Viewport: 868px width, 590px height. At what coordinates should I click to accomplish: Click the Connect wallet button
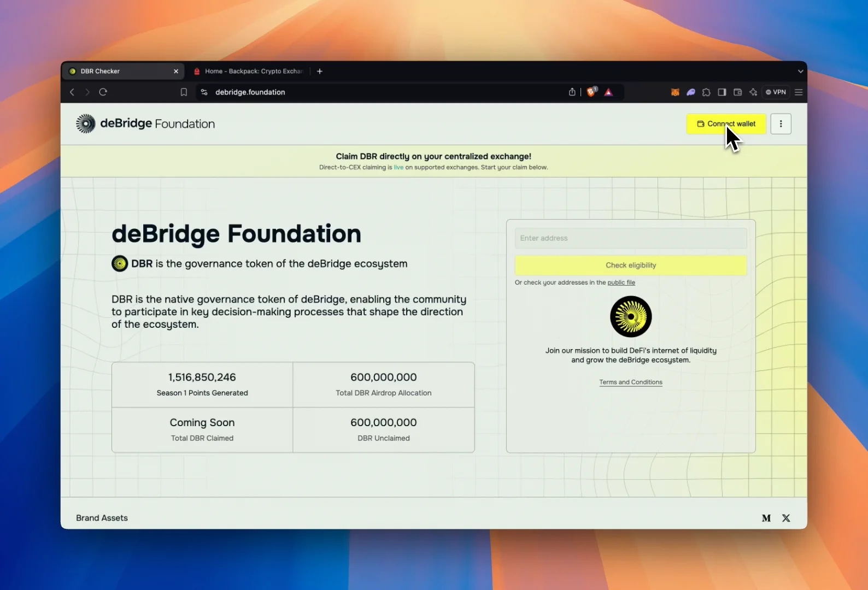pos(726,124)
